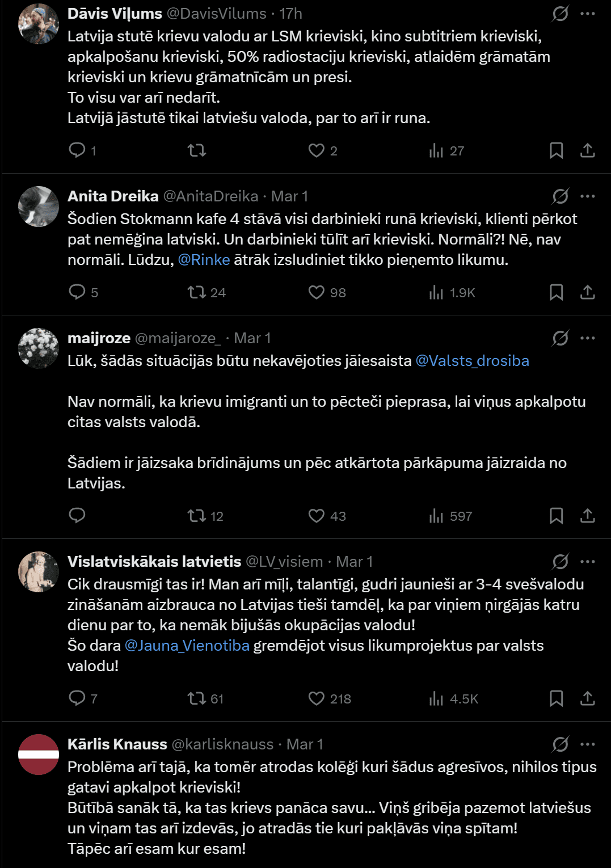Reply to Anita Dreika's Stokmann post

pos(77,292)
